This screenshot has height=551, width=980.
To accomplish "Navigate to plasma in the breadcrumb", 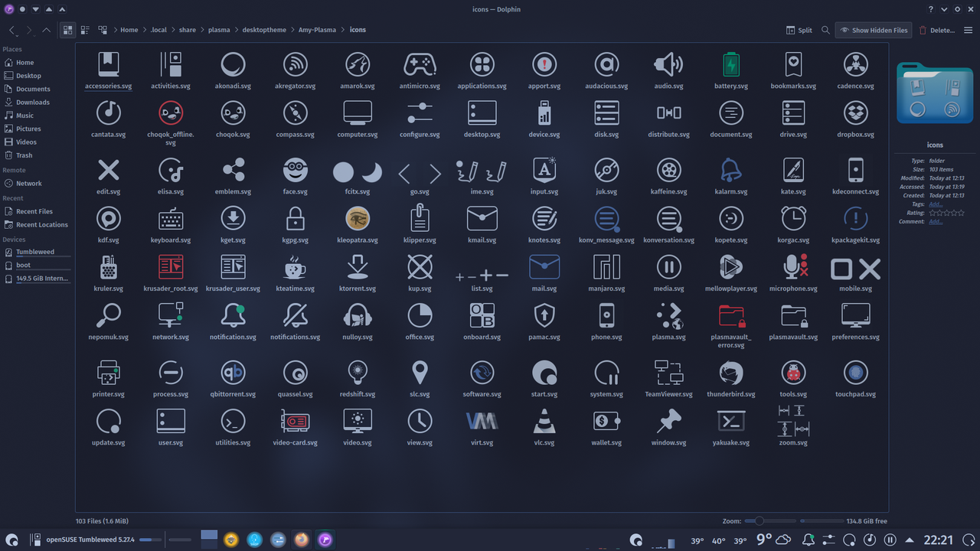I will click(x=219, y=30).
